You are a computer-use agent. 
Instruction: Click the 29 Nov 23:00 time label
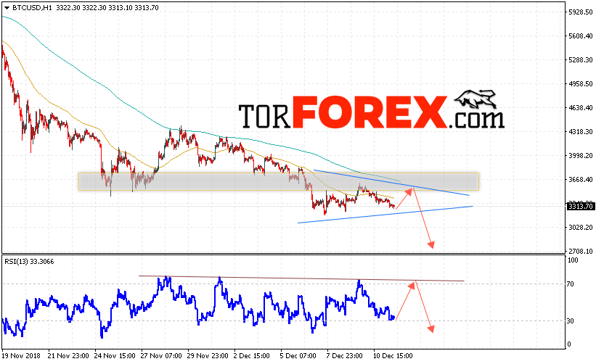[x=208, y=356]
